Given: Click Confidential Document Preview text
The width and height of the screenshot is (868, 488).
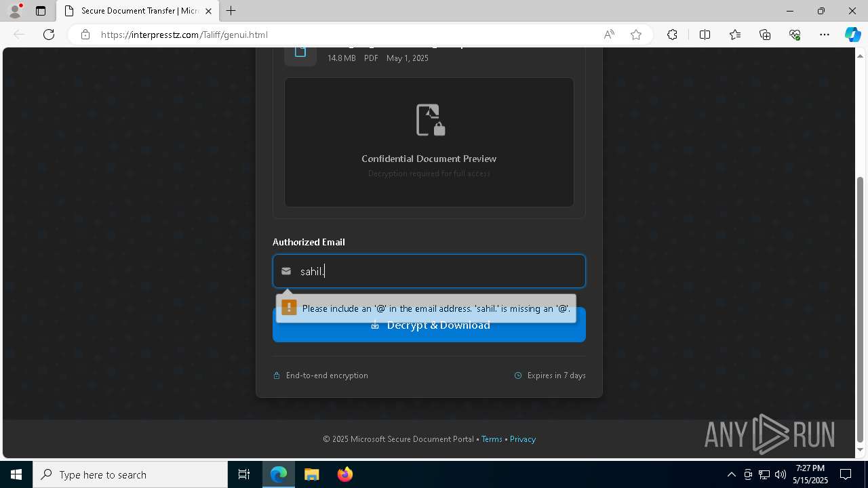Looking at the screenshot, I should [429, 159].
